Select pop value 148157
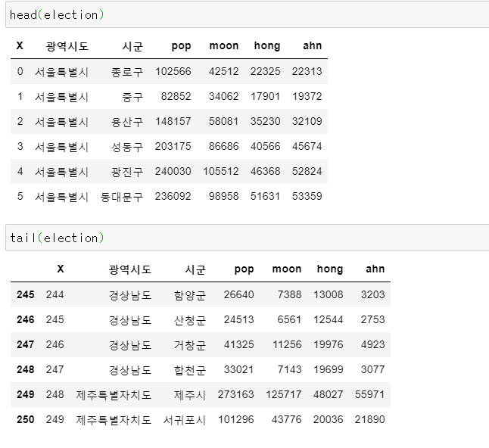 click(x=173, y=121)
